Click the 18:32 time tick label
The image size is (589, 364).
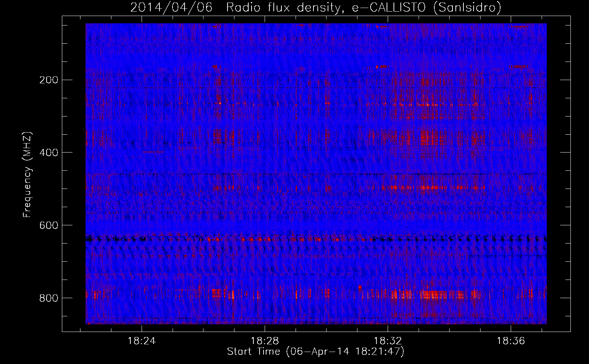(388, 341)
